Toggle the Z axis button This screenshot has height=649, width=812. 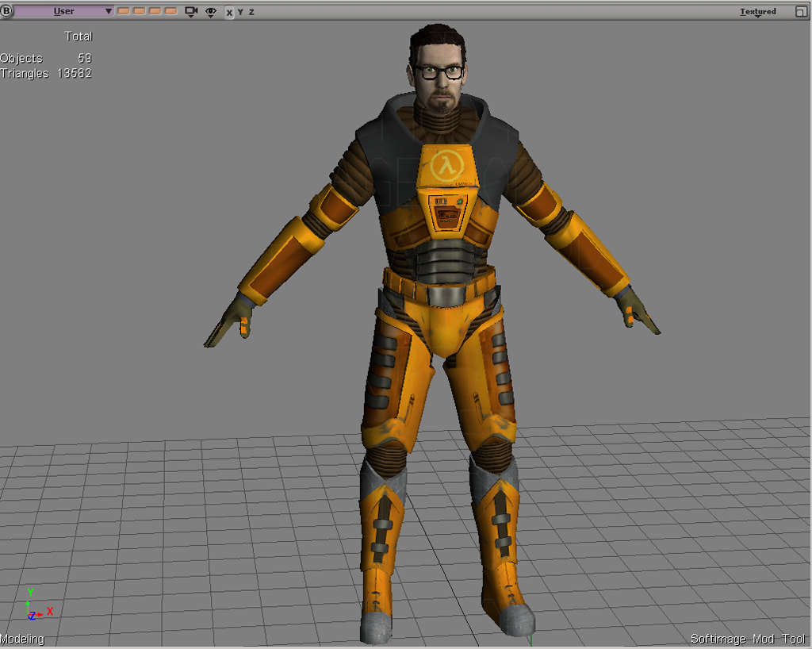coord(251,12)
